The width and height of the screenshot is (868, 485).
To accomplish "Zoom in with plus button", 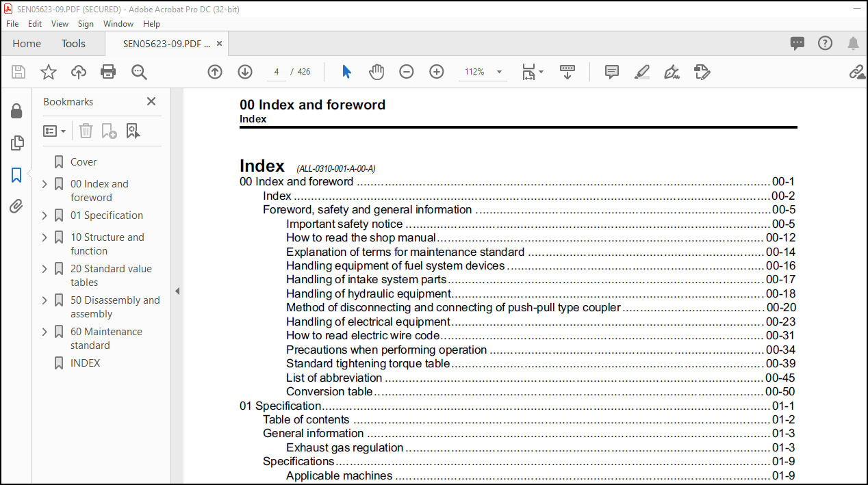I will coord(437,72).
